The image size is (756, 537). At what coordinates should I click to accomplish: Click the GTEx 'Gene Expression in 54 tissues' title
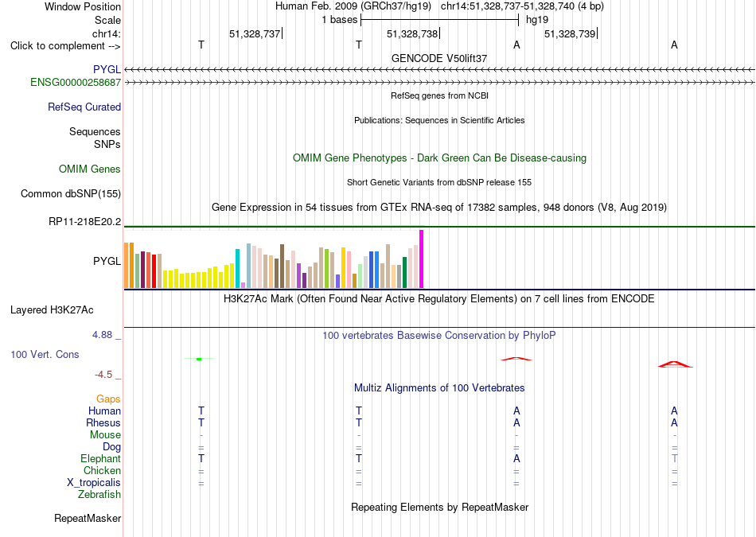tap(439, 208)
